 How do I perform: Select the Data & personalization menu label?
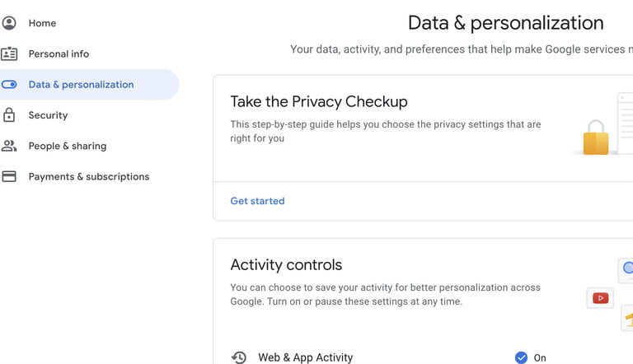point(81,84)
